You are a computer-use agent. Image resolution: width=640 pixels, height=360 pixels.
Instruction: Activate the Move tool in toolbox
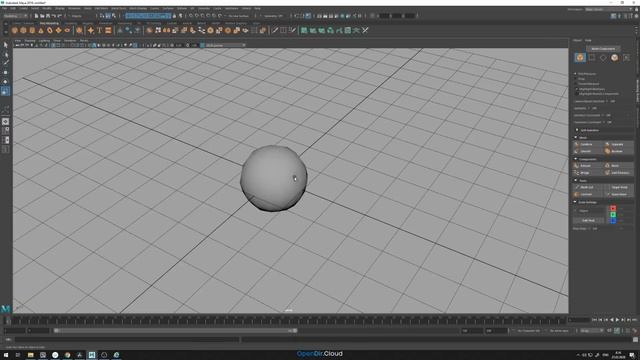click(x=5, y=72)
